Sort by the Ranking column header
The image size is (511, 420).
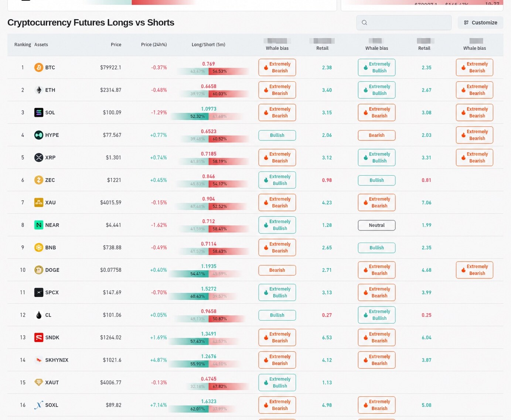tap(23, 45)
